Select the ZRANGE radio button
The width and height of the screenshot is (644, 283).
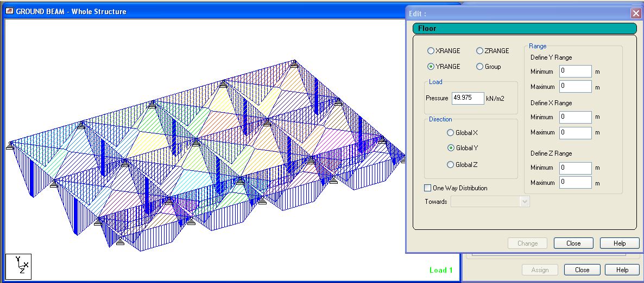click(479, 51)
